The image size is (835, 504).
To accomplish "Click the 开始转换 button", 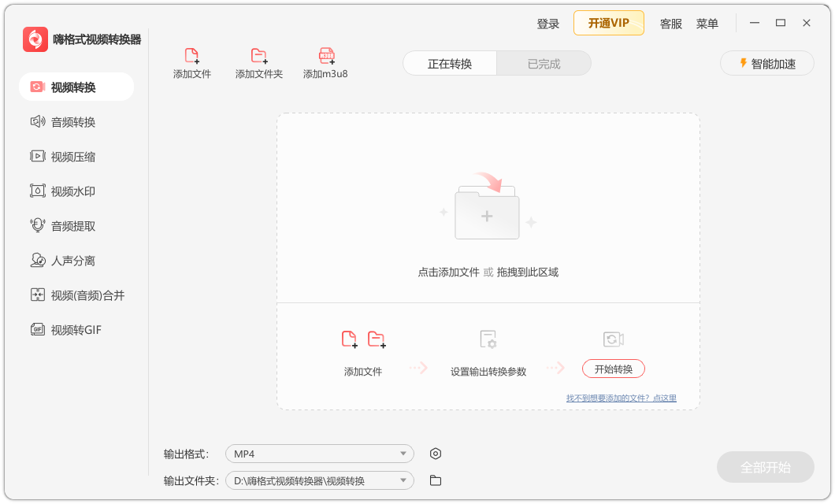I will pos(613,369).
